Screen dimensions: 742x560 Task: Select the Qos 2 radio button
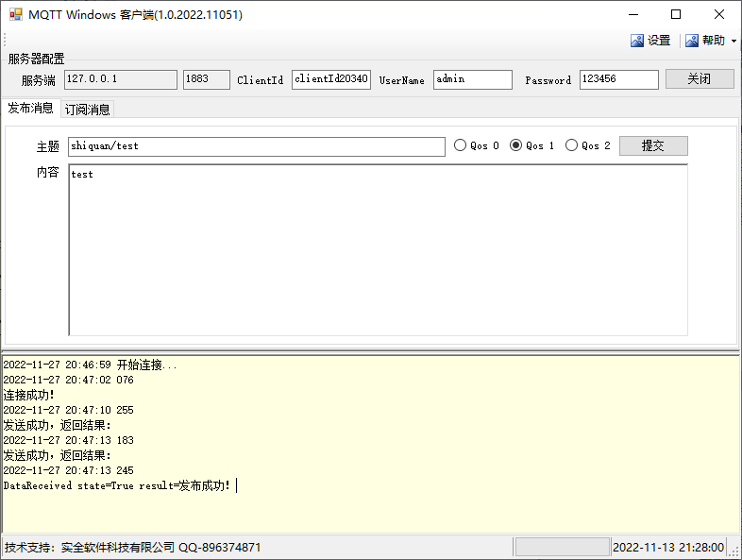click(x=588, y=145)
